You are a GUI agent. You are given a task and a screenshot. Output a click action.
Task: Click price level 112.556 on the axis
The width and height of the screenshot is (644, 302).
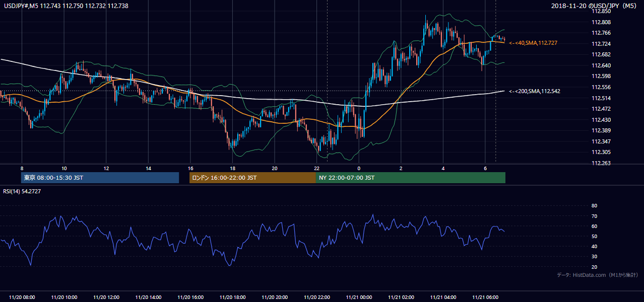(601, 87)
